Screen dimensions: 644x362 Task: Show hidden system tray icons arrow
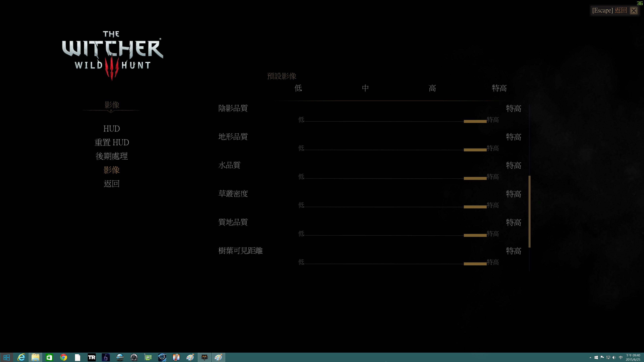click(x=591, y=357)
